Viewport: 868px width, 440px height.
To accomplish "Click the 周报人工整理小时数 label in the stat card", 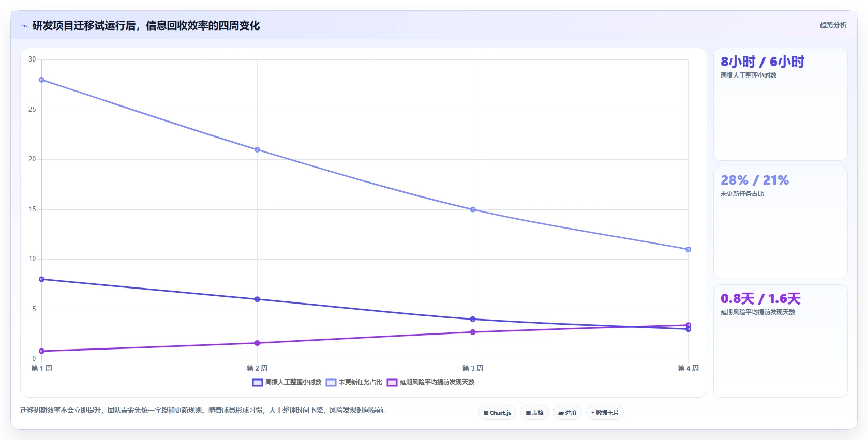I will click(x=749, y=75).
